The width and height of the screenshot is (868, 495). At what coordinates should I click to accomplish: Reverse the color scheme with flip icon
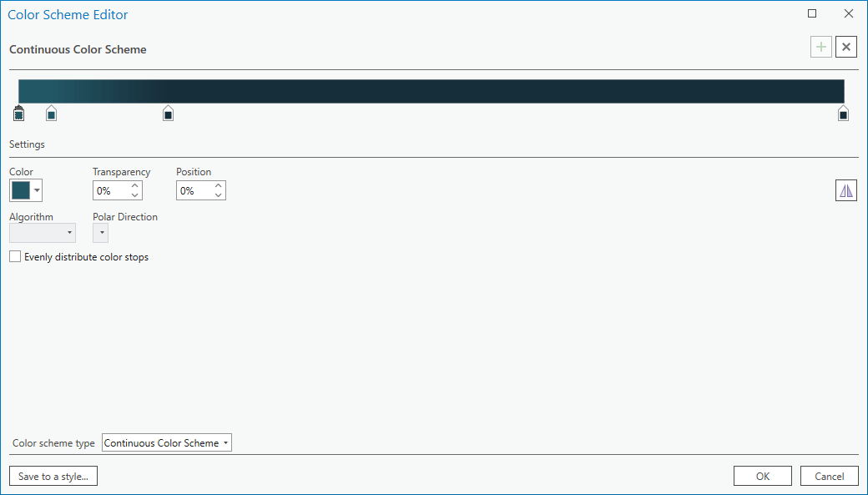click(845, 190)
